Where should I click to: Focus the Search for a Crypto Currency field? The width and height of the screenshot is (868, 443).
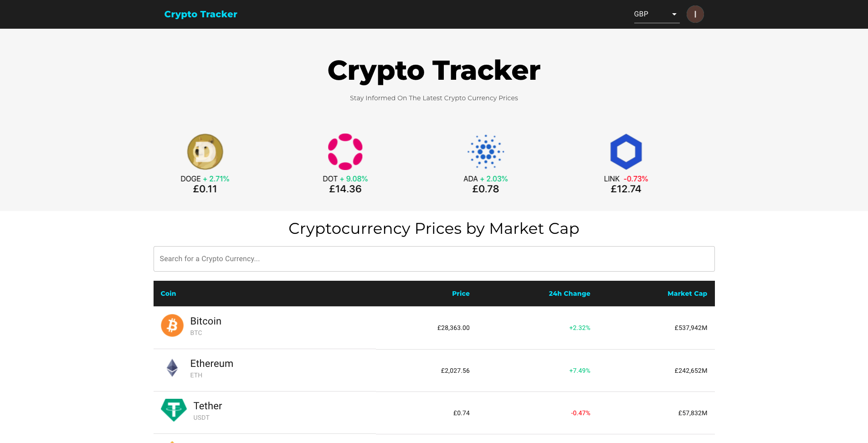434,259
